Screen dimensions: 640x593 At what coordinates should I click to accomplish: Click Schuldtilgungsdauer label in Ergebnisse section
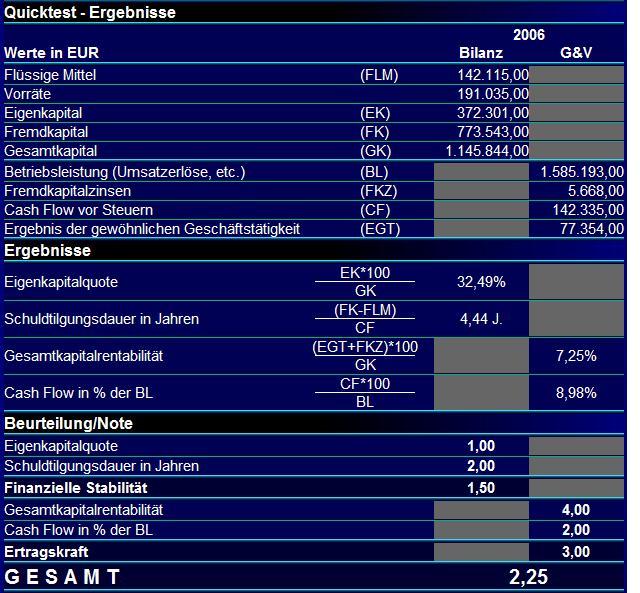tap(102, 319)
